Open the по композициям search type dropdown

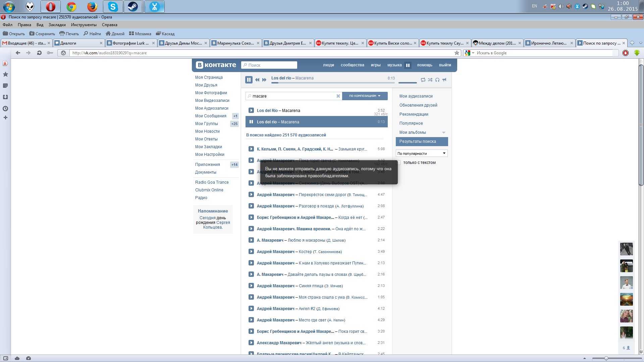pyautogui.click(x=365, y=96)
